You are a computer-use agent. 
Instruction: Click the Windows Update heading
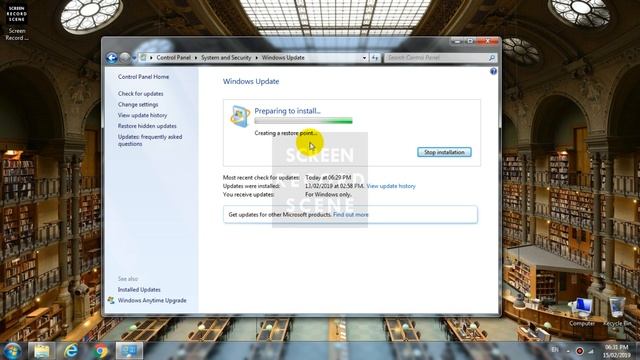(251, 82)
